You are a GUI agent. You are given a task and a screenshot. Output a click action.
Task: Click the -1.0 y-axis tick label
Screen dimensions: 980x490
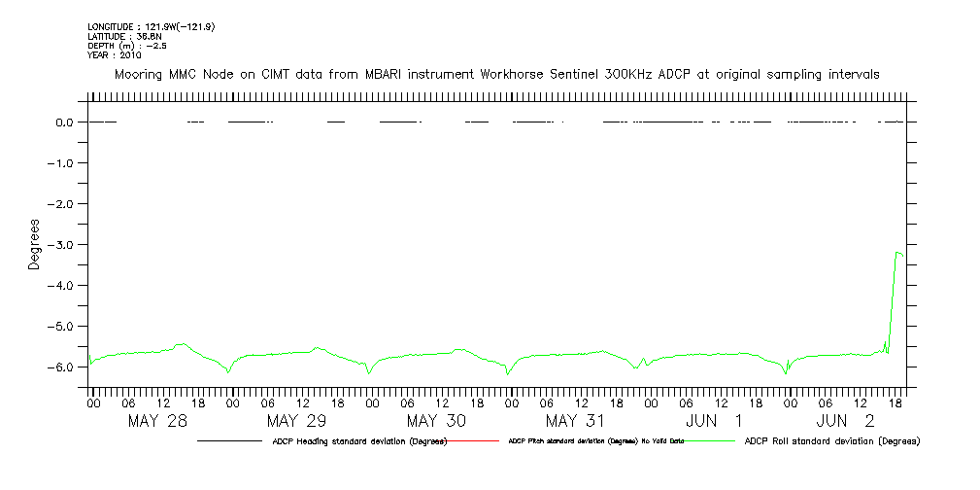pos(62,163)
